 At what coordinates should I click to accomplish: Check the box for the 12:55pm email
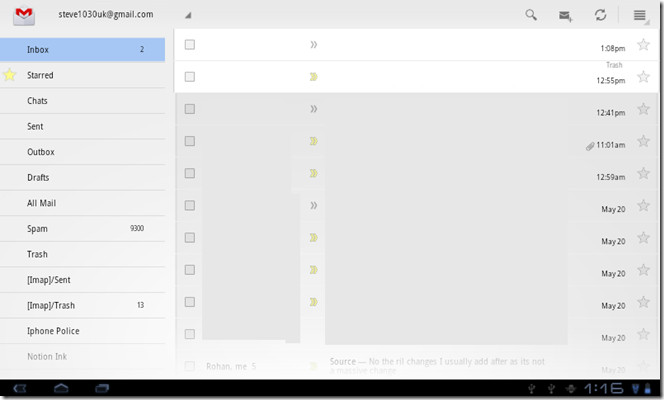[190, 77]
